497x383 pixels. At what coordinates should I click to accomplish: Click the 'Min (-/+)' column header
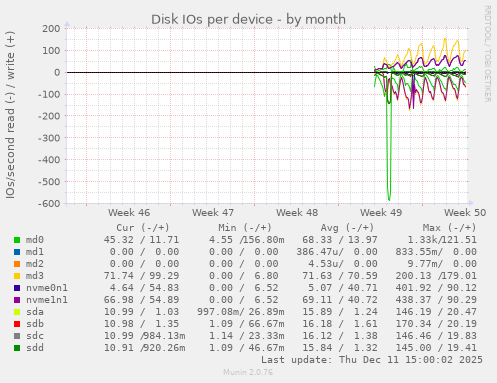pos(245,228)
